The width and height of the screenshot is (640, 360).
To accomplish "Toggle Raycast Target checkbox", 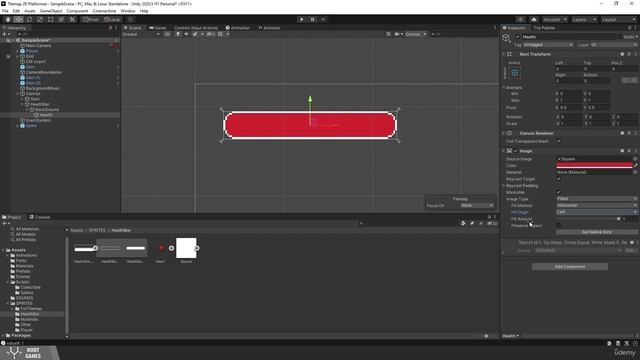I will click(x=558, y=179).
